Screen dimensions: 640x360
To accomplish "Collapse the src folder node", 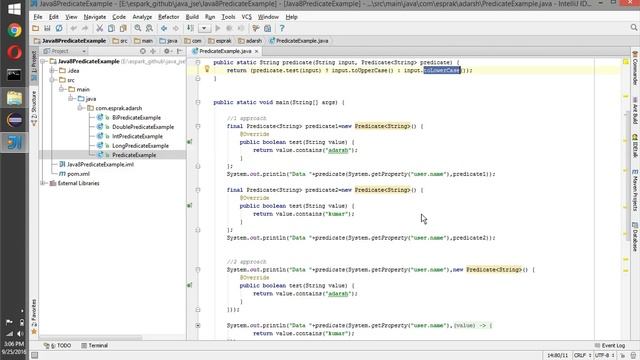I will tap(52, 80).
